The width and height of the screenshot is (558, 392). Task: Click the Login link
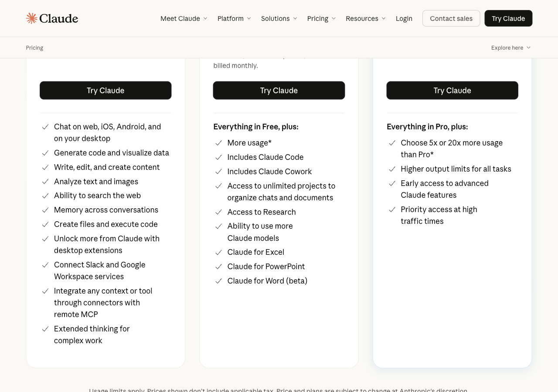click(404, 18)
